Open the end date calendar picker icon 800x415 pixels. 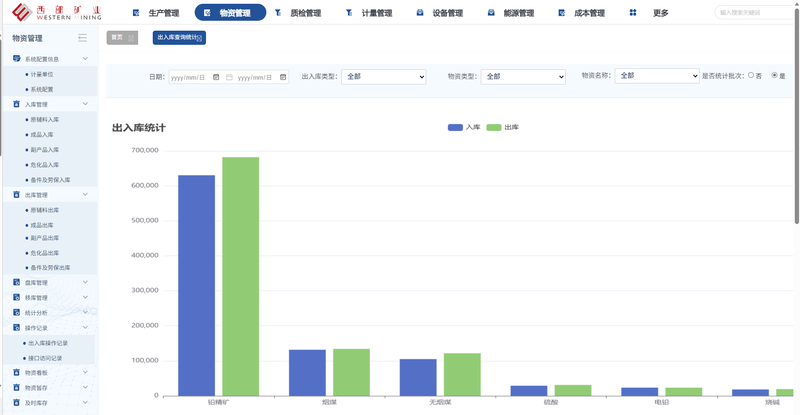[x=283, y=77]
